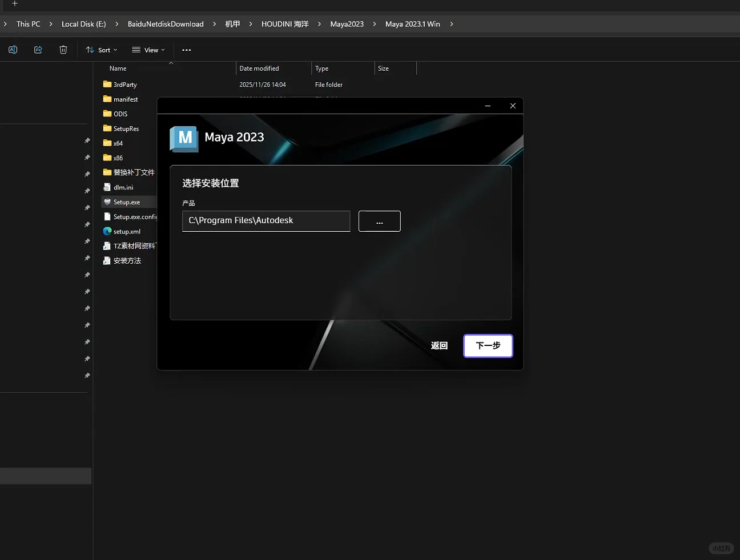
Task: Jump to the BaiduNetdiskDownload breadcrumb
Action: 166,24
